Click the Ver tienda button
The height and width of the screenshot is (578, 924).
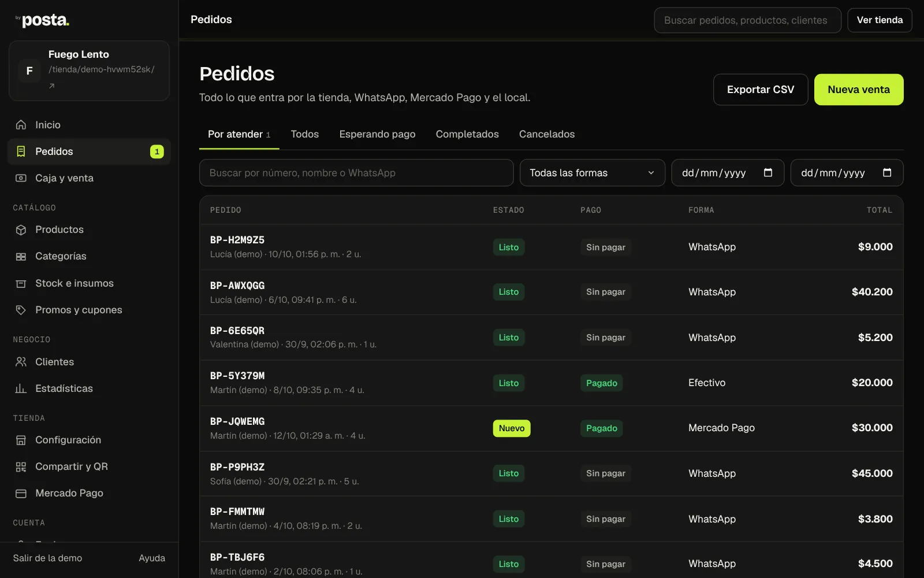coord(880,20)
